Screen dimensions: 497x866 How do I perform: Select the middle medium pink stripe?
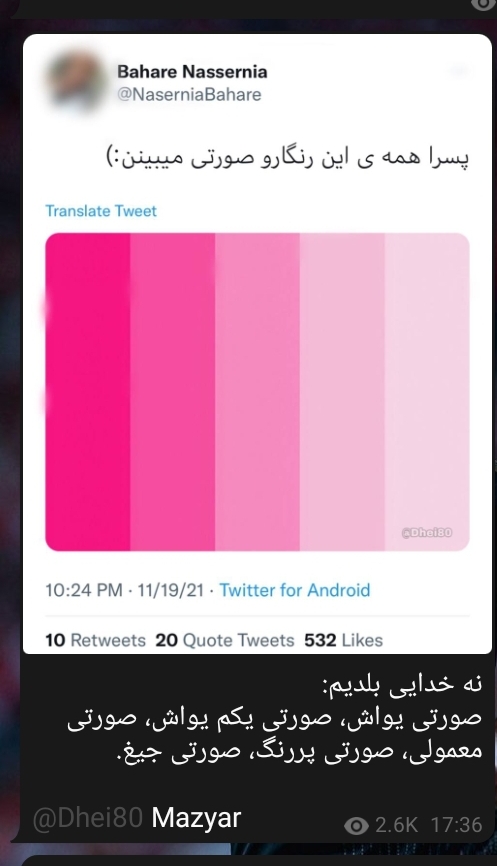tap(257, 392)
